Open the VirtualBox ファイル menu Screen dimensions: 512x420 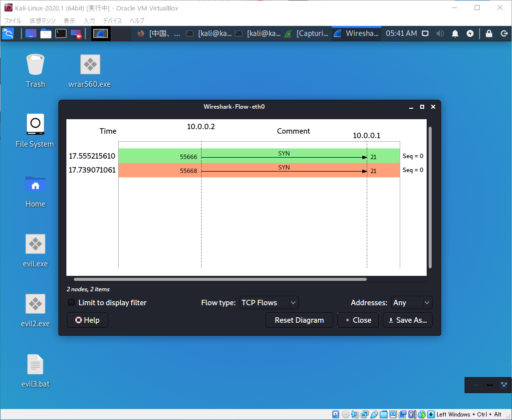13,20
